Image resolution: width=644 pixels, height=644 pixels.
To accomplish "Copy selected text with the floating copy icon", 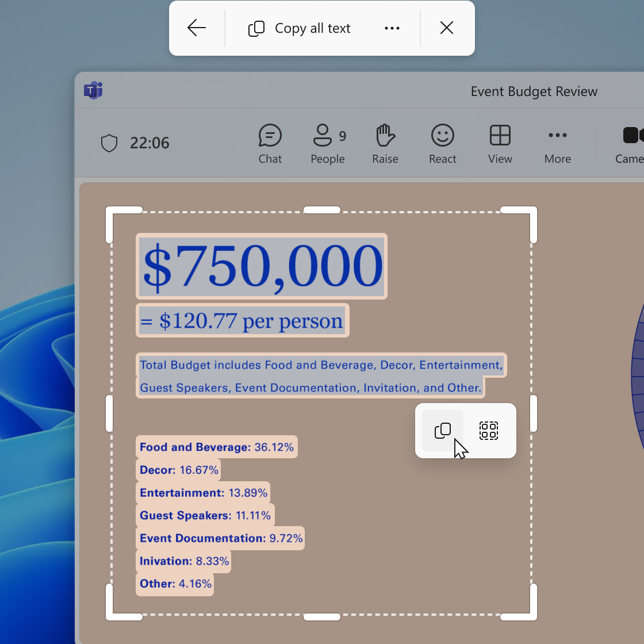I will click(443, 431).
